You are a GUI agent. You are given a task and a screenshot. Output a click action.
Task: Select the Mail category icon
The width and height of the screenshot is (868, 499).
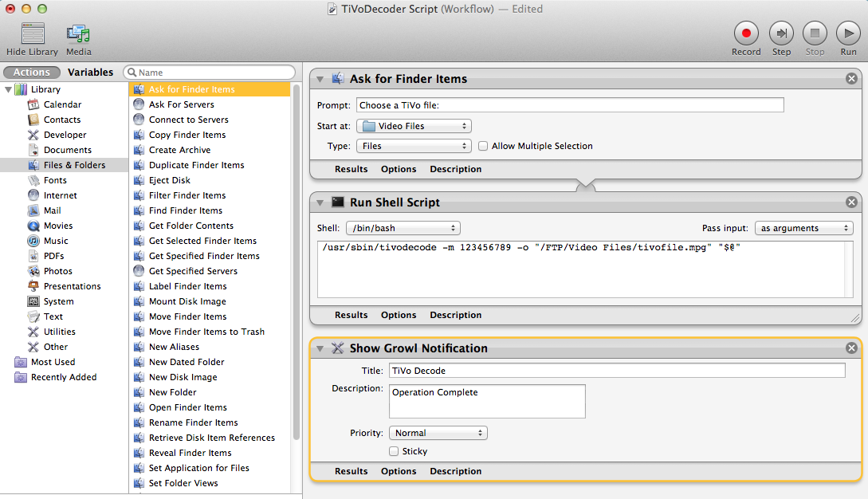pos(33,210)
